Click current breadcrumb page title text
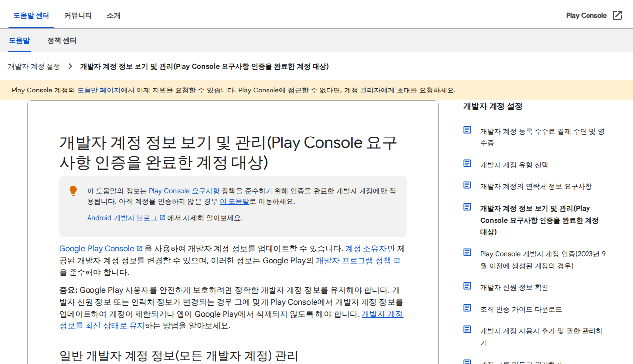Image resolution: width=633 pixels, height=364 pixels. [204, 66]
